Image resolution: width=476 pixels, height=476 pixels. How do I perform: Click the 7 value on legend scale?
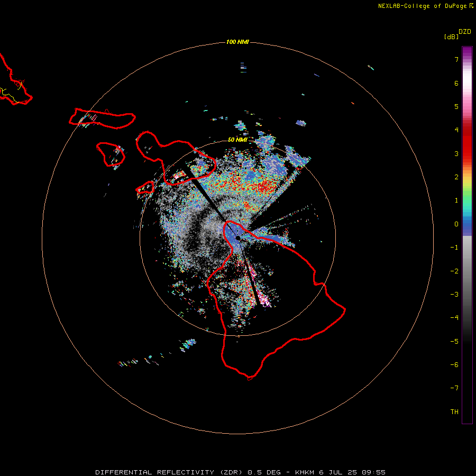456,59
